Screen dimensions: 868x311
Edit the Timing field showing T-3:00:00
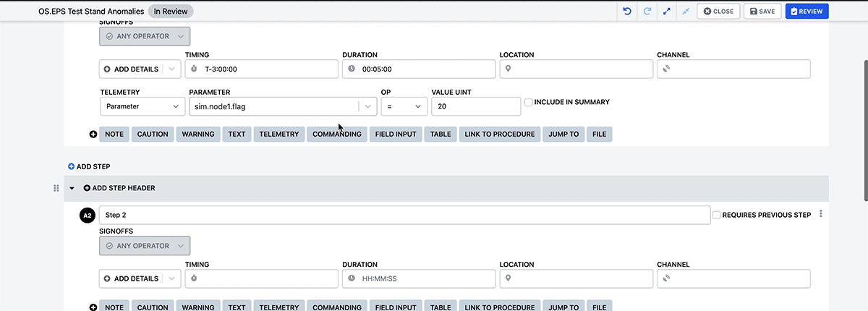[x=262, y=69]
